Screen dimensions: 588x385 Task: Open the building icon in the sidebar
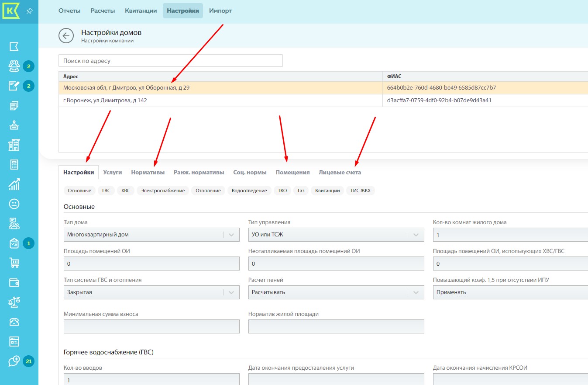14,145
